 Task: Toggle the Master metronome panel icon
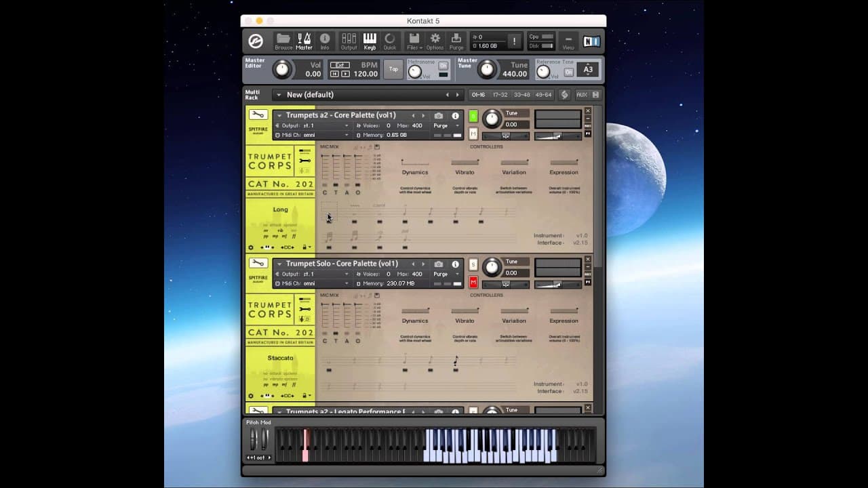coord(304,41)
